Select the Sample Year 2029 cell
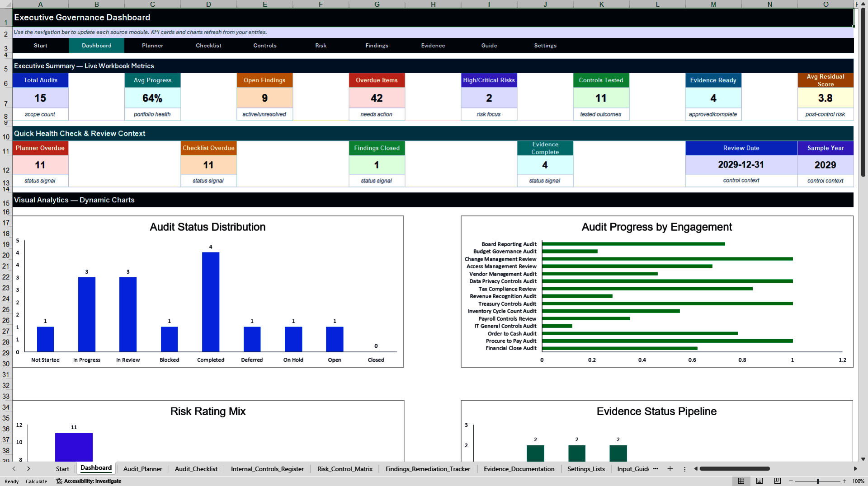 tap(825, 165)
